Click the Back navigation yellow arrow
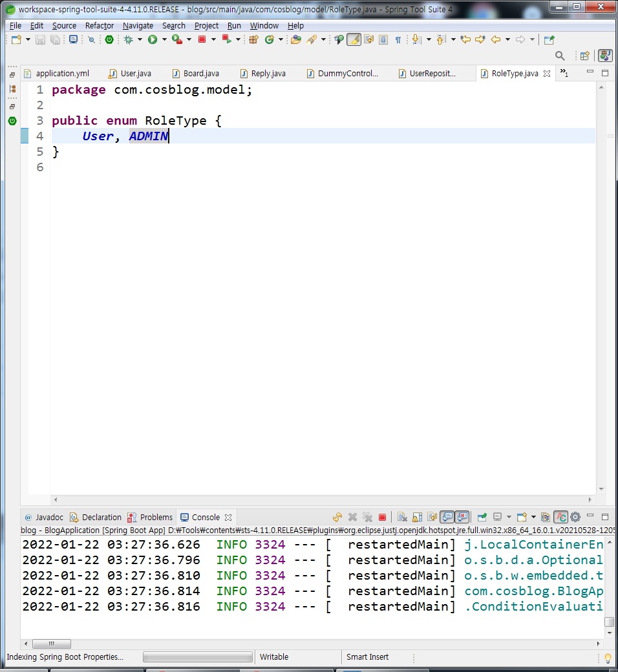This screenshot has width=618, height=672. pos(495,40)
